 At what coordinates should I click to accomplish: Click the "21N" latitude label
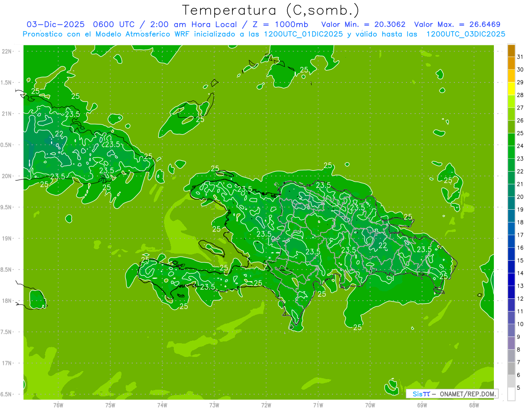tap(7, 114)
